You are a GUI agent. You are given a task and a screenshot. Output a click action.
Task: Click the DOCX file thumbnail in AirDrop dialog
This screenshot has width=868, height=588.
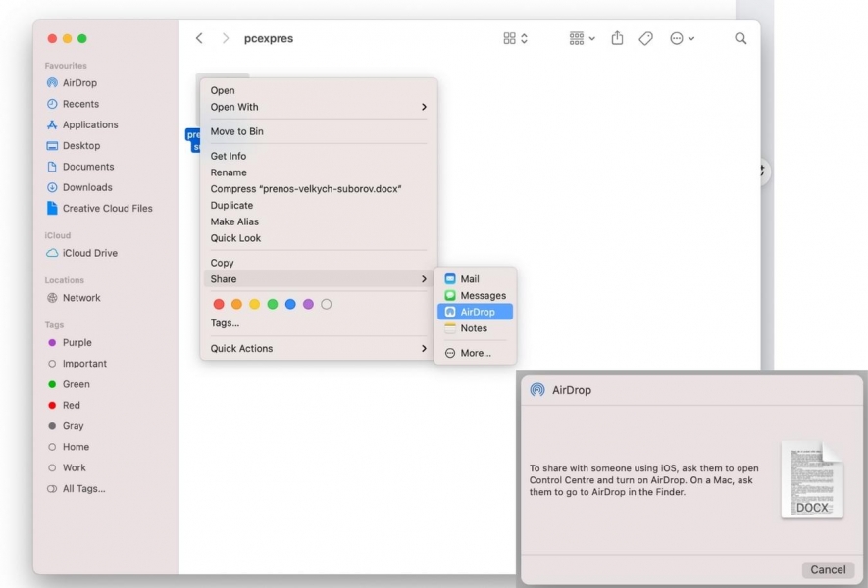click(812, 479)
